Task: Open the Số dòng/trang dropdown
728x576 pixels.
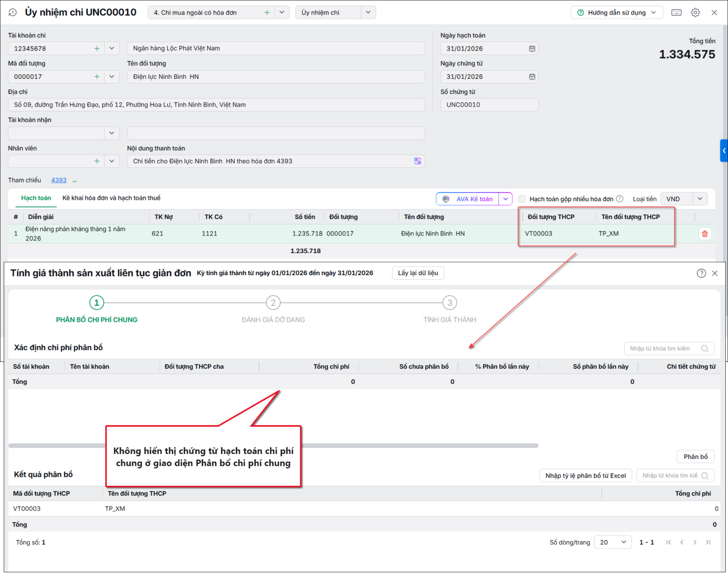Action: tap(612, 542)
